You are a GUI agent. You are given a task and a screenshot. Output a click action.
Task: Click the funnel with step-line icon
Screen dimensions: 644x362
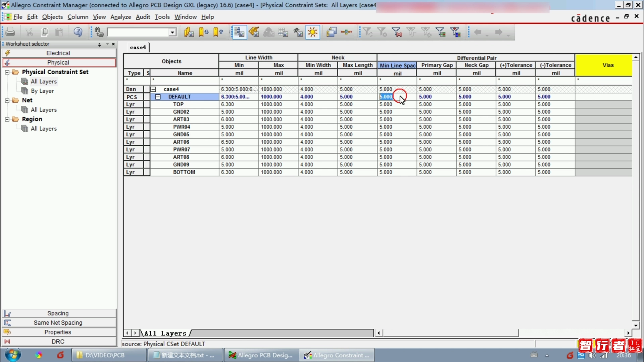[411, 32]
